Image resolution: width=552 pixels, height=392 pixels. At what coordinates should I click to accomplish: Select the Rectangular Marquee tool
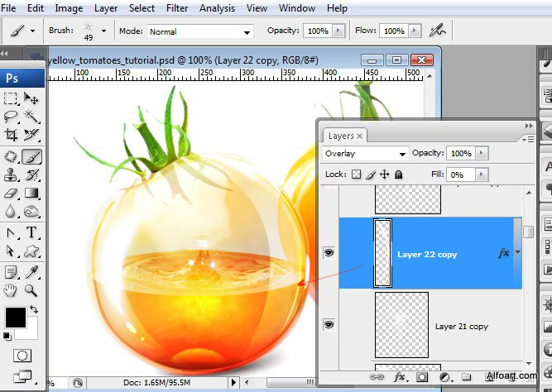pos(12,98)
